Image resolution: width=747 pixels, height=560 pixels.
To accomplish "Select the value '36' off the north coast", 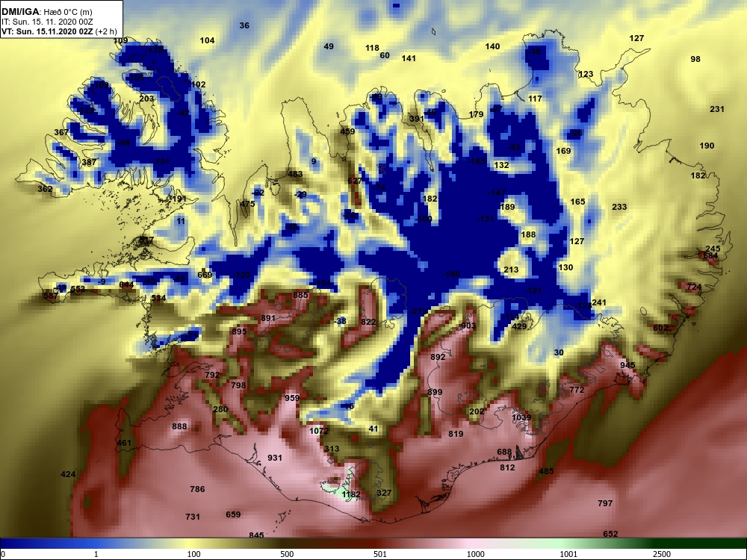I will coord(244,25).
